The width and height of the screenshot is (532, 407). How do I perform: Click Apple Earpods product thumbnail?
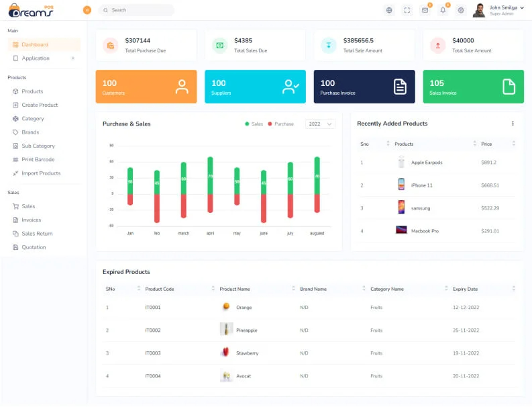tap(401, 163)
